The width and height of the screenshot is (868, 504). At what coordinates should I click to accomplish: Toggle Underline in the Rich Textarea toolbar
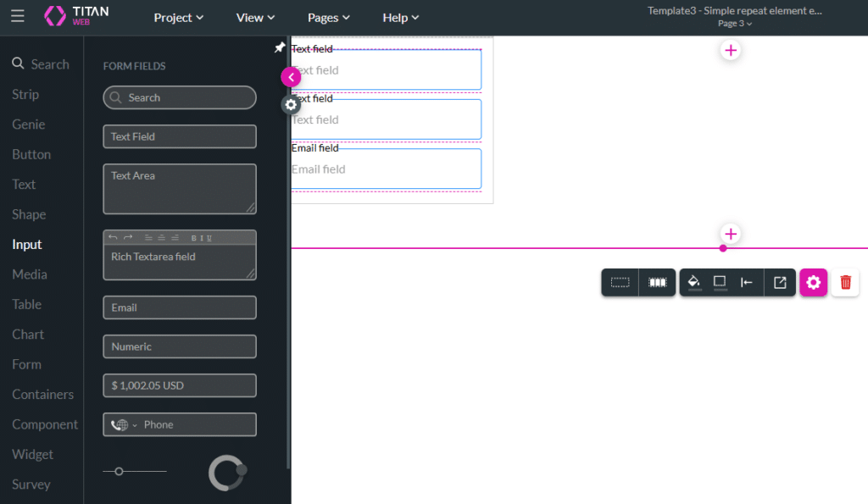point(209,238)
